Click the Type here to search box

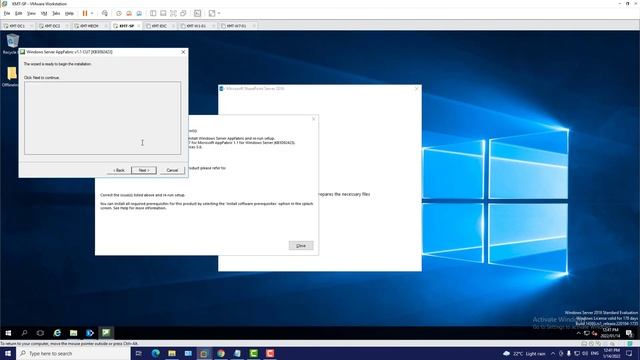coord(73,353)
